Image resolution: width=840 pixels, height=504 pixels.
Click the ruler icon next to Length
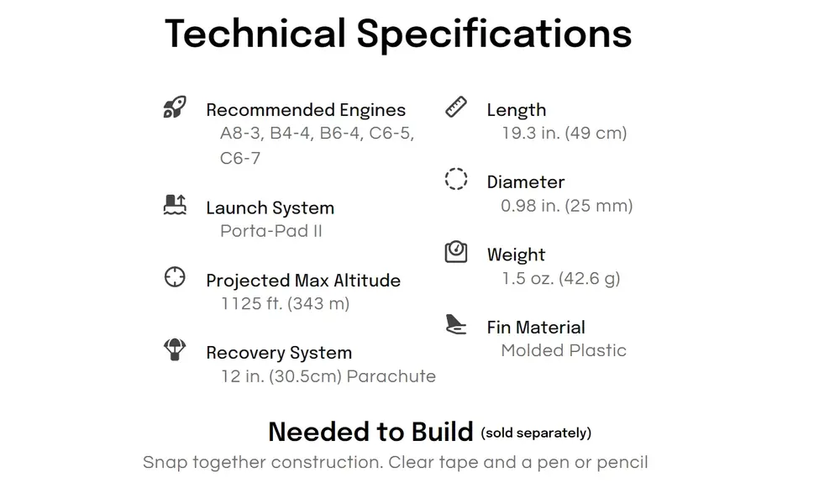pos(456,108)
